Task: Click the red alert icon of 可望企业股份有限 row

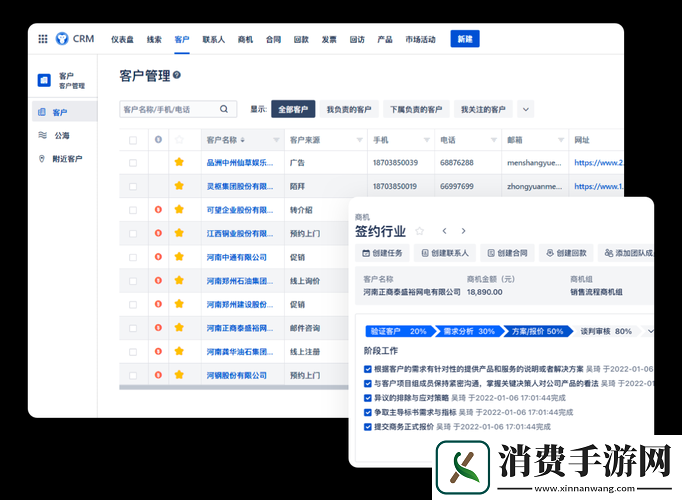Action: 158,210
